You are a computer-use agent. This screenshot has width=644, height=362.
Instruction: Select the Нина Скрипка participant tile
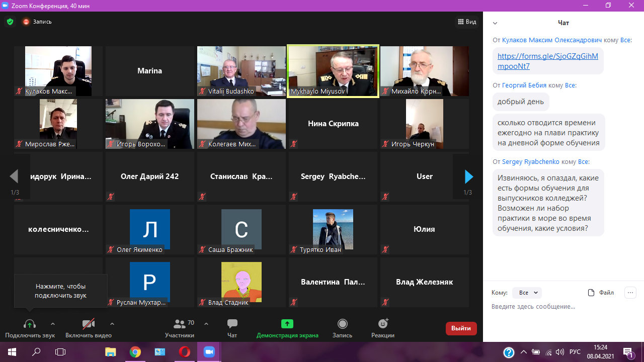pyautogui.click(x=333, y=124)
